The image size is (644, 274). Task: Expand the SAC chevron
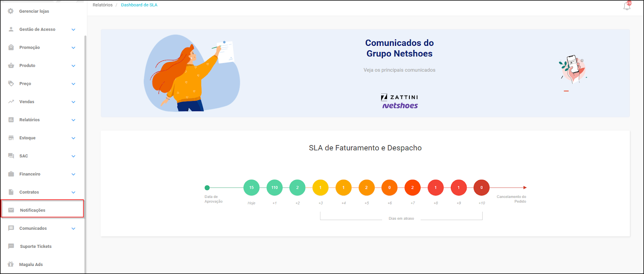pos(73,157)
